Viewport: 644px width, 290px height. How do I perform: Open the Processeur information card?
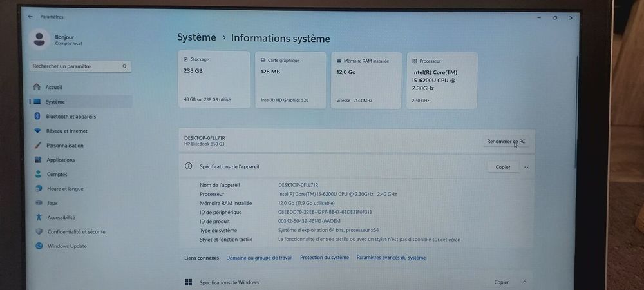pos(442,81)
